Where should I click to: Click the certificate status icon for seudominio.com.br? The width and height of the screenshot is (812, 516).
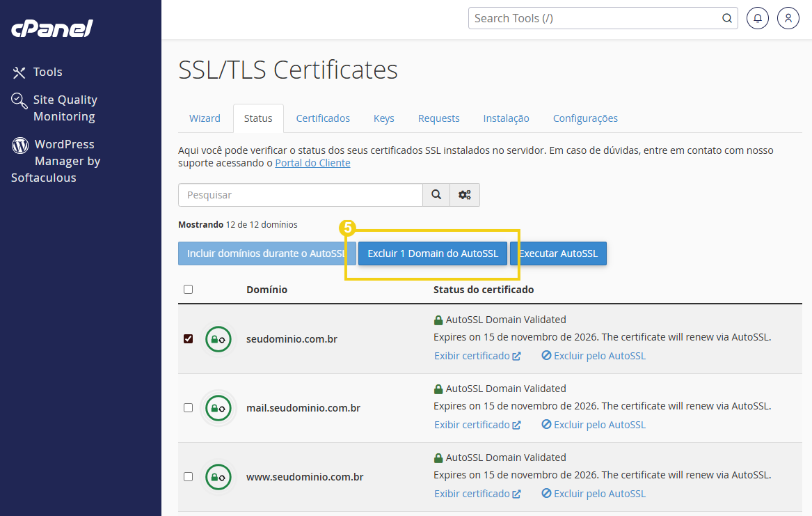click(218, 339)
